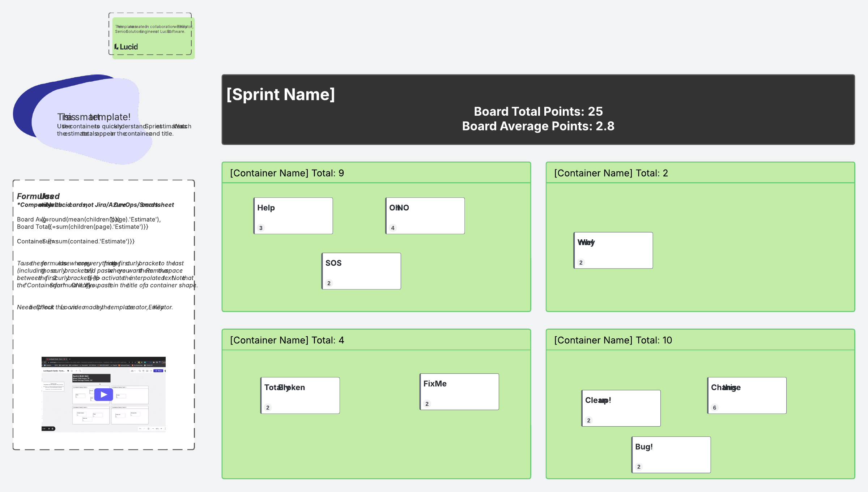Click the Formulas Used heading
868x492 pixels.
point(38,196)
